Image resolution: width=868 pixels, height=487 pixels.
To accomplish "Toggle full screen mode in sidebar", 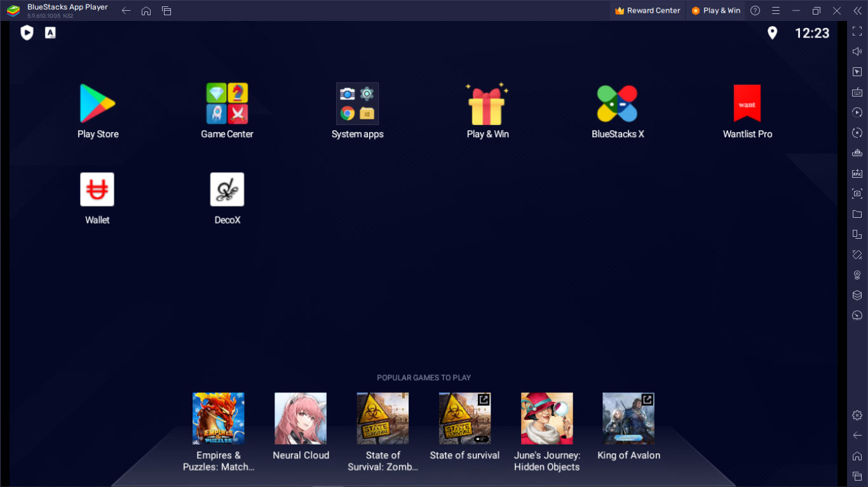I will click(x=857, y=31).
